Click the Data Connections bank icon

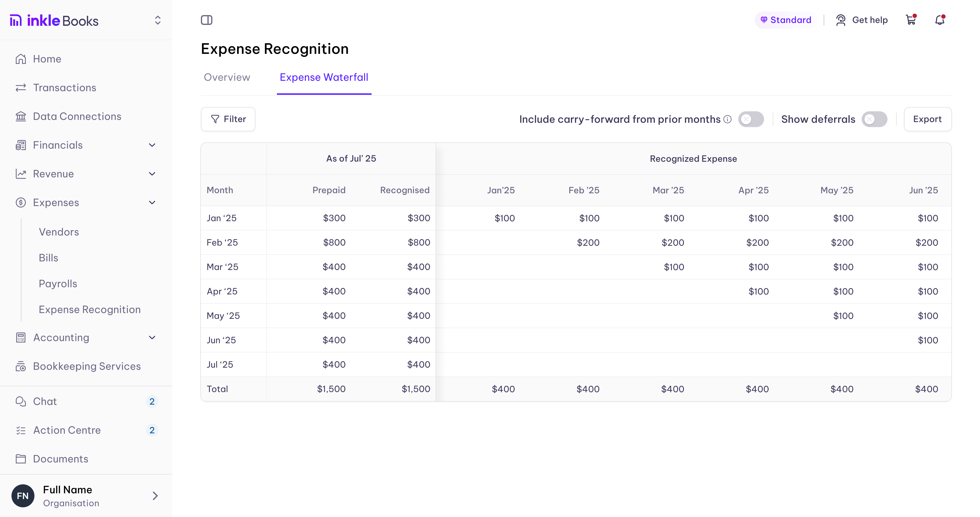pos(21,117)
